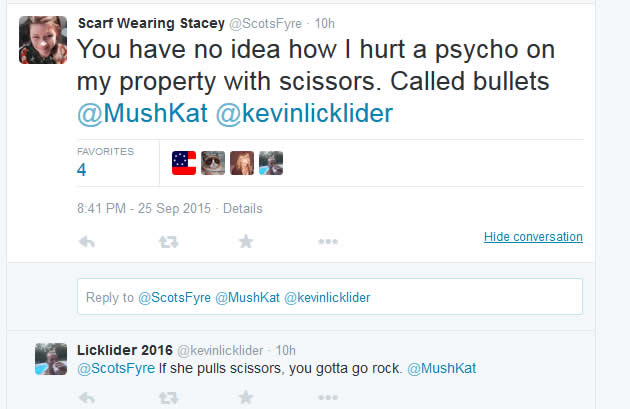Favorite Stacey's tweet with the star
The width and height of the screenshot is (630, 409).
pos(246,241)
